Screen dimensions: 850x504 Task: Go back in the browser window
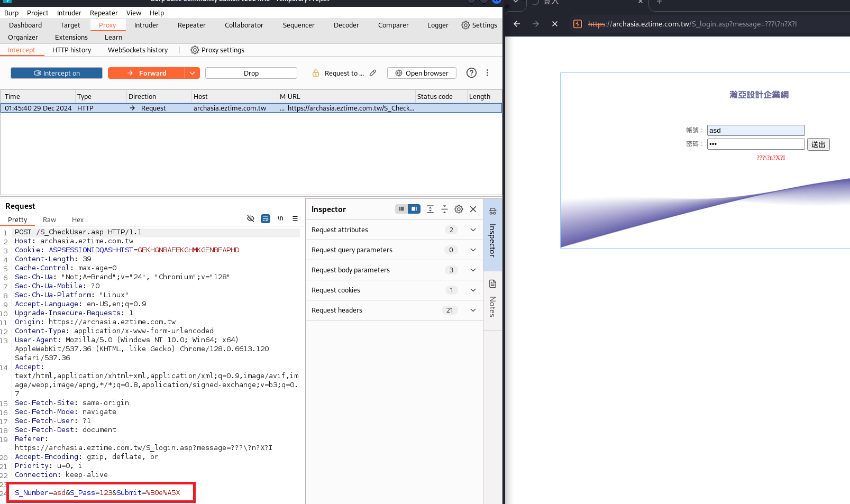click(x=517, y=24)
